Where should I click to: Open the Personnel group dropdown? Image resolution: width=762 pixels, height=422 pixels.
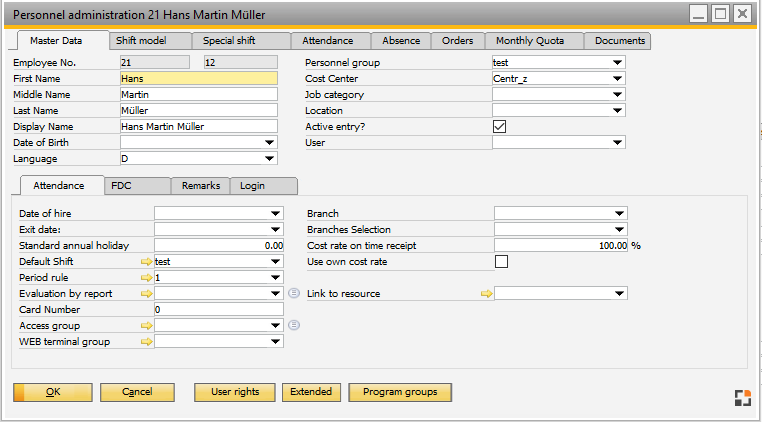click(x=618, y=63)
